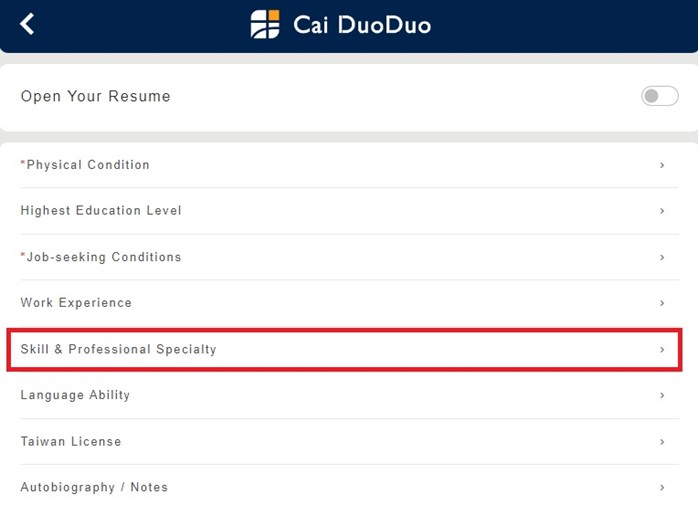Expand the Taiwan License chevron

662,442
